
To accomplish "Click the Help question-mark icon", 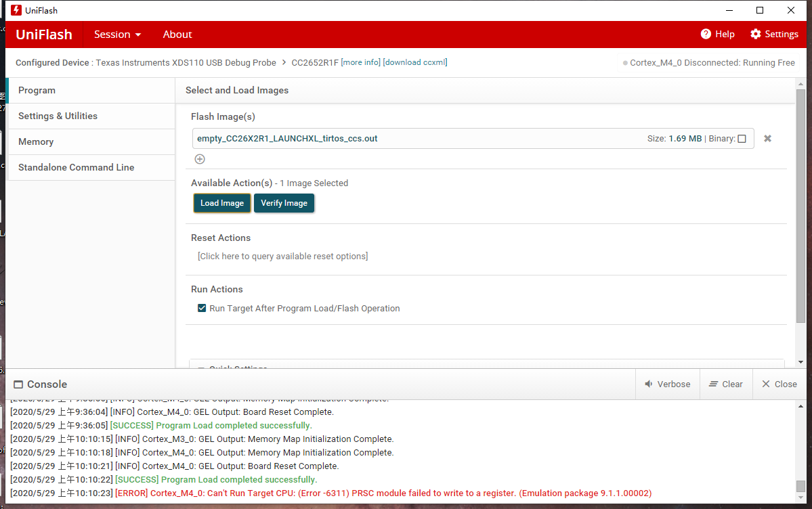I will click(x=706, y=34).
